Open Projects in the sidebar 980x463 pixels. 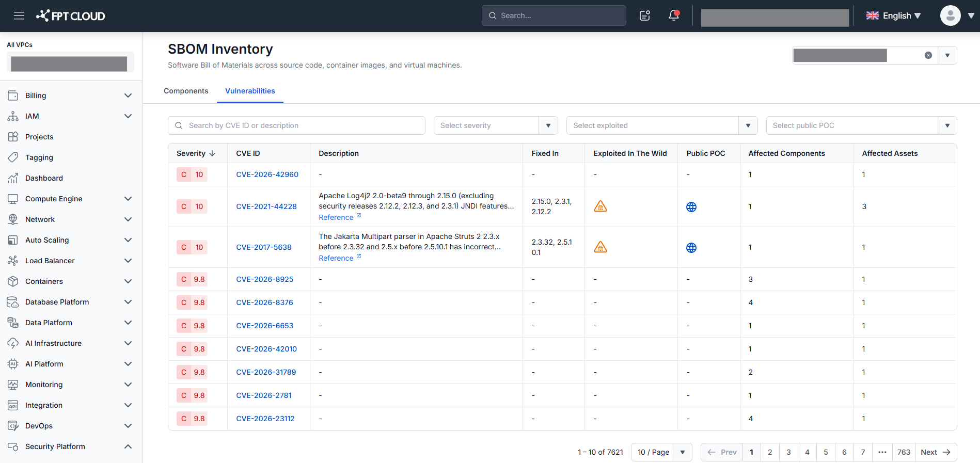click(39, 137)
